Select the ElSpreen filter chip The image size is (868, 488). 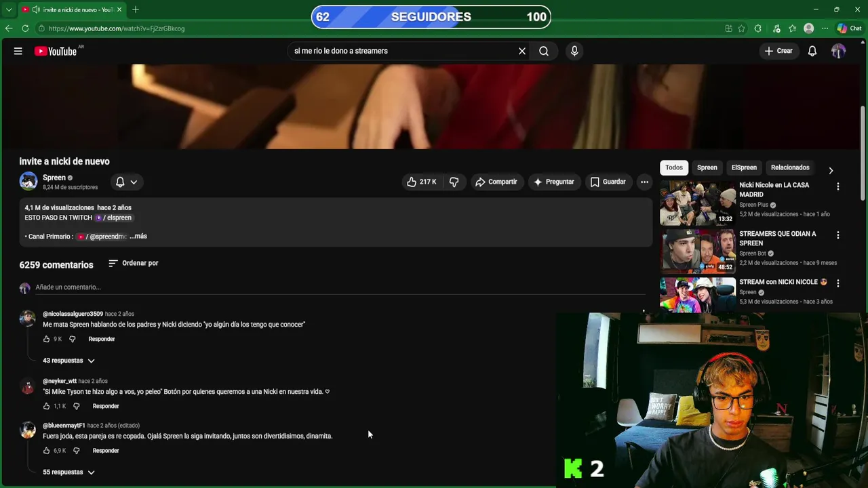point(744,167)
